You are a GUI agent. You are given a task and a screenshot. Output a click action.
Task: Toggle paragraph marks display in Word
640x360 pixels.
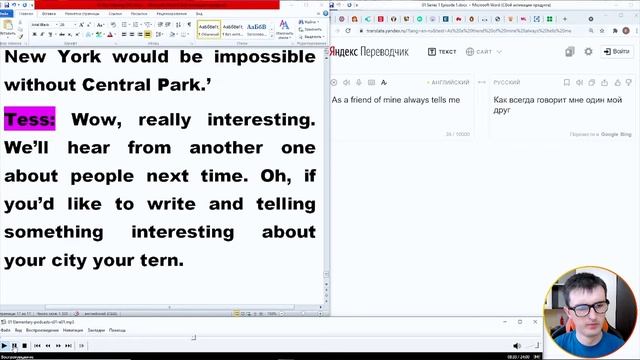189,25
